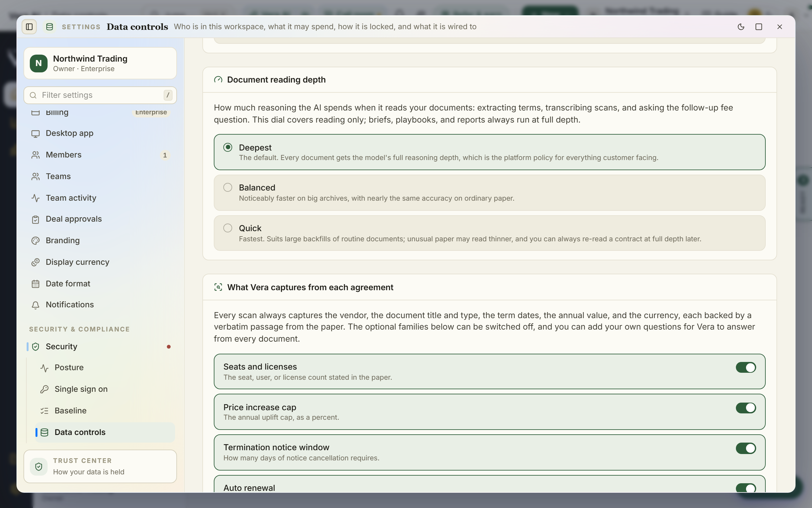The height and width of the screenshot is (508, 812).
Task: Click the Notifications bell icon
Action: point(36,305)
